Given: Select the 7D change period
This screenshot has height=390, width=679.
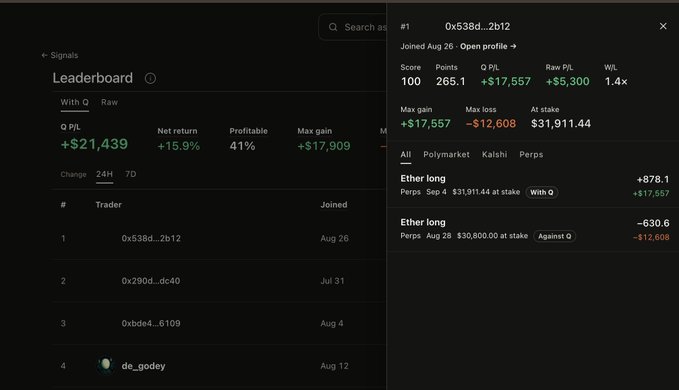Looking at the screenshot, I should [130, 174].
